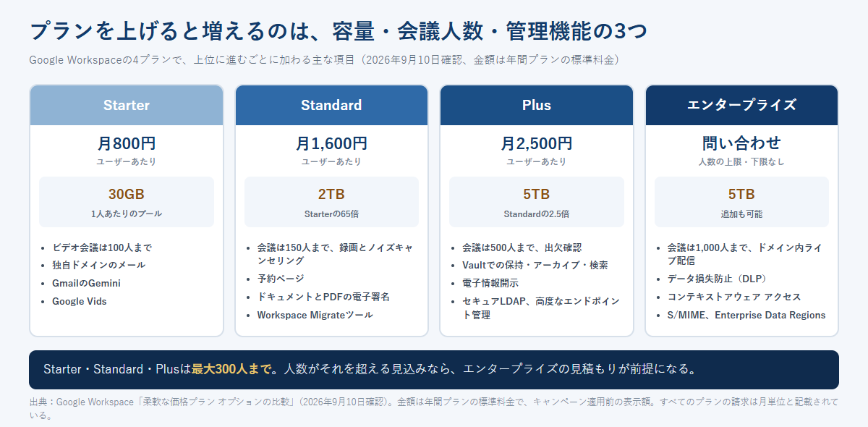Click the Starter plan header

click(127, 105)
